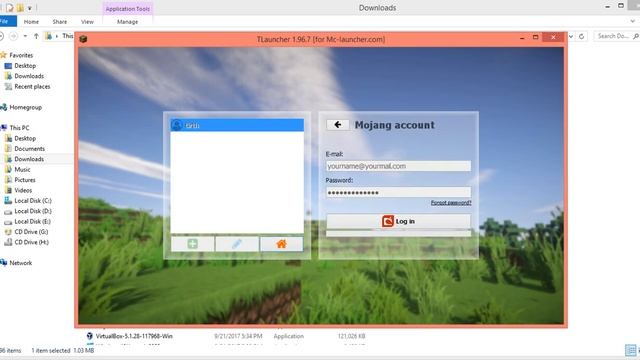Viewport: 640px width, 360px height.
Task: Open CD Drive (H:)
Action: 31,242
